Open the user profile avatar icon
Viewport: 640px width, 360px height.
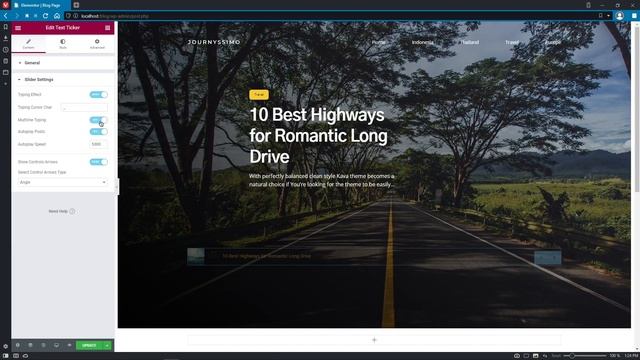[620, 16]
